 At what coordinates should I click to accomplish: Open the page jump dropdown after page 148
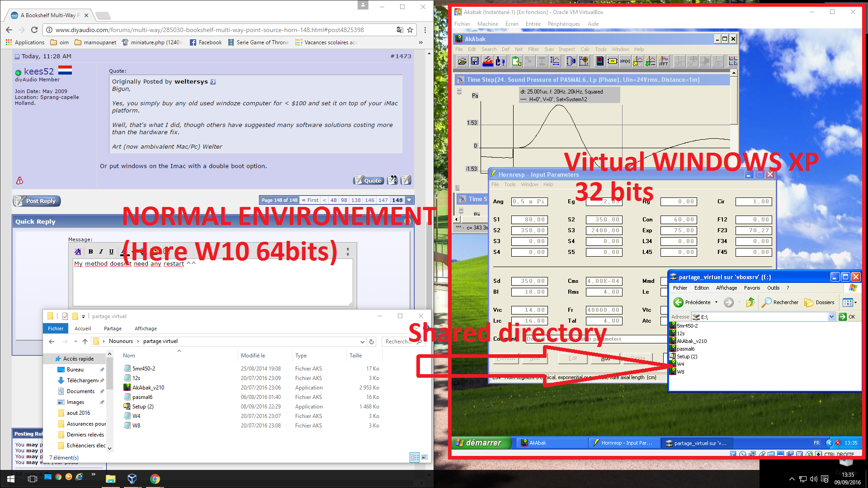[x=409, y=200]
